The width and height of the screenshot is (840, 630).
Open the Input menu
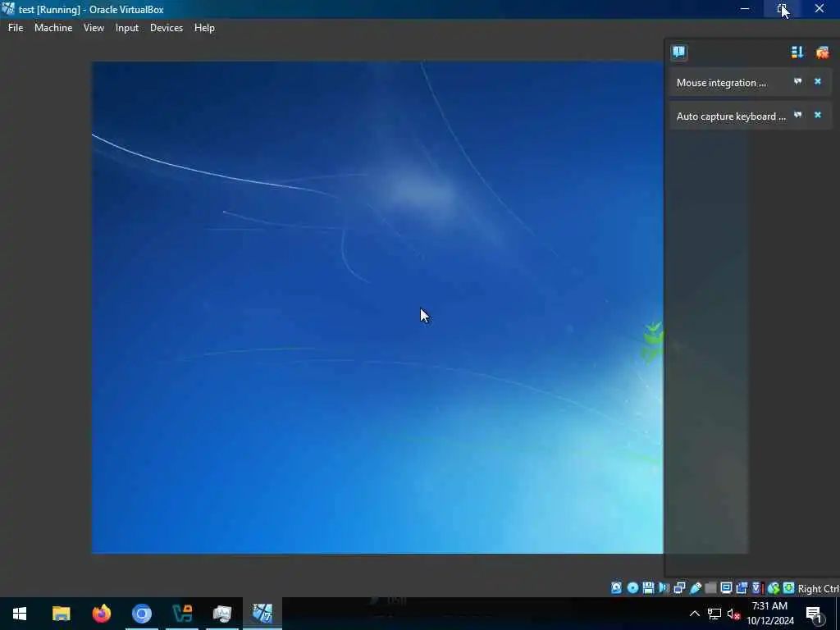click(x=127, y=28)
